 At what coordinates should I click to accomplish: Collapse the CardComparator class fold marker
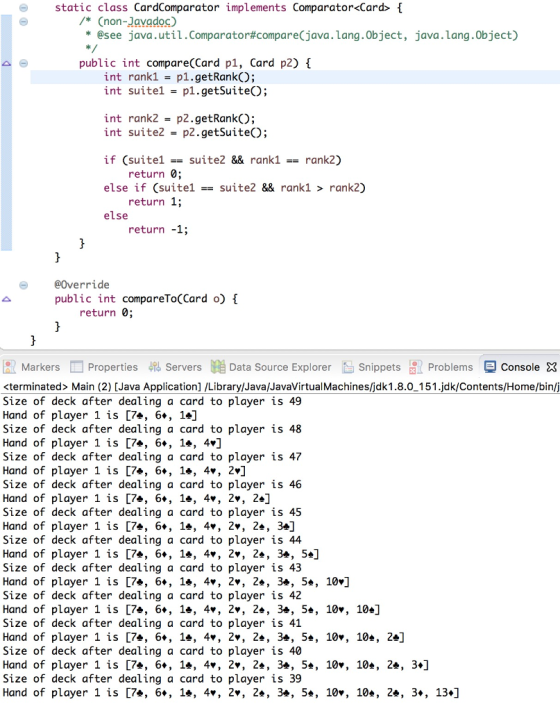pyautogui.click(x=24, y=8)
